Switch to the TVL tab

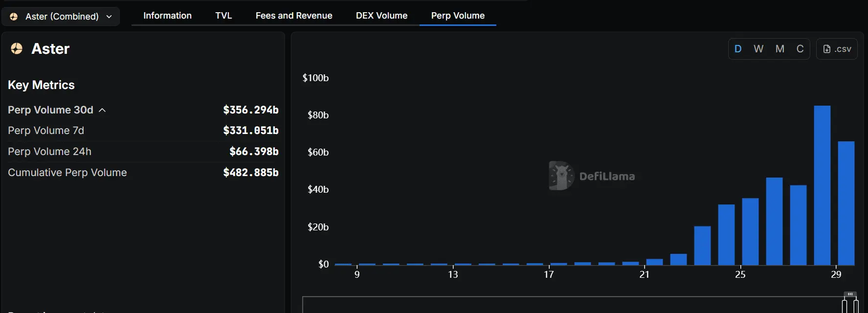click(x=223, y=16)
